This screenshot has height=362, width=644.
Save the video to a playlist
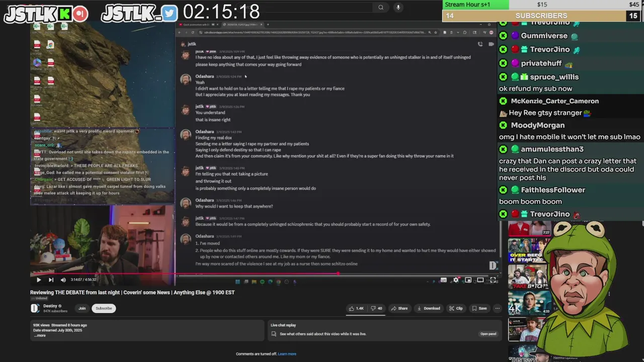point(479,308)
